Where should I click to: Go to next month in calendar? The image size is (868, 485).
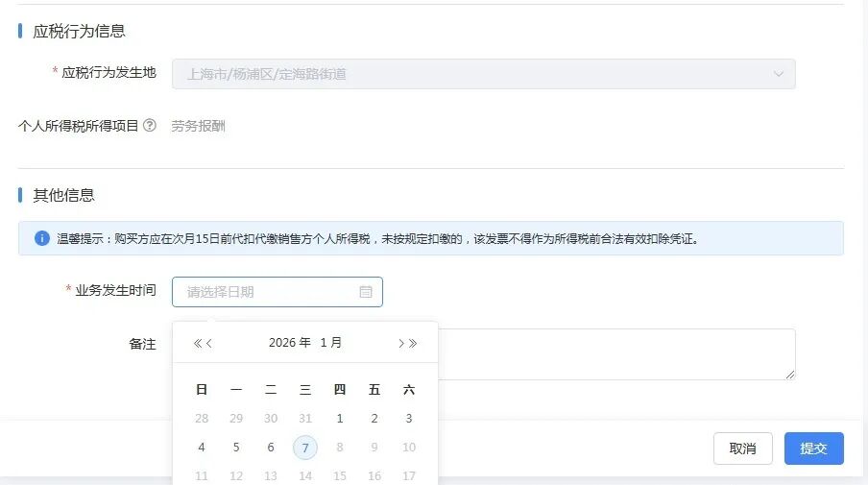(x=400, y=343)
